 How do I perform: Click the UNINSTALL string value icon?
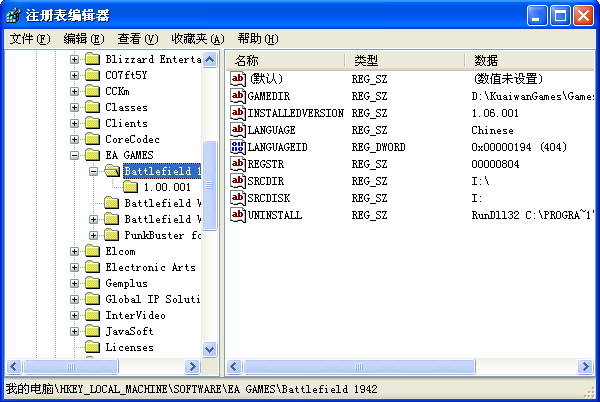238,215
